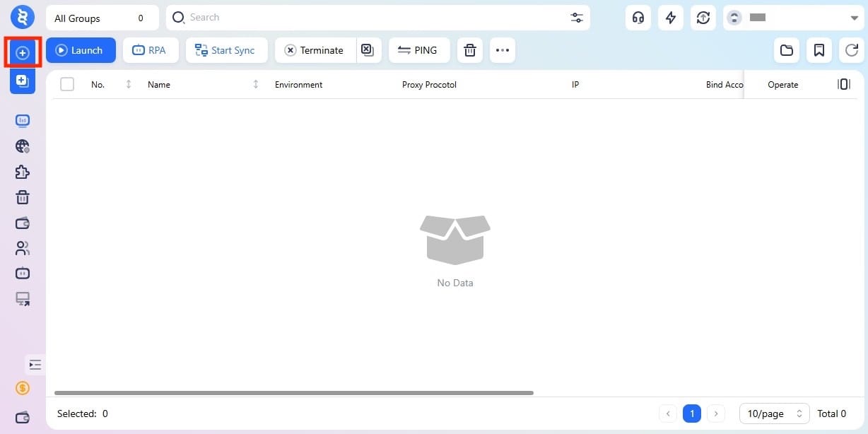Open the team members icon in sidebar
868x434 pixels.
pos(23,248)
